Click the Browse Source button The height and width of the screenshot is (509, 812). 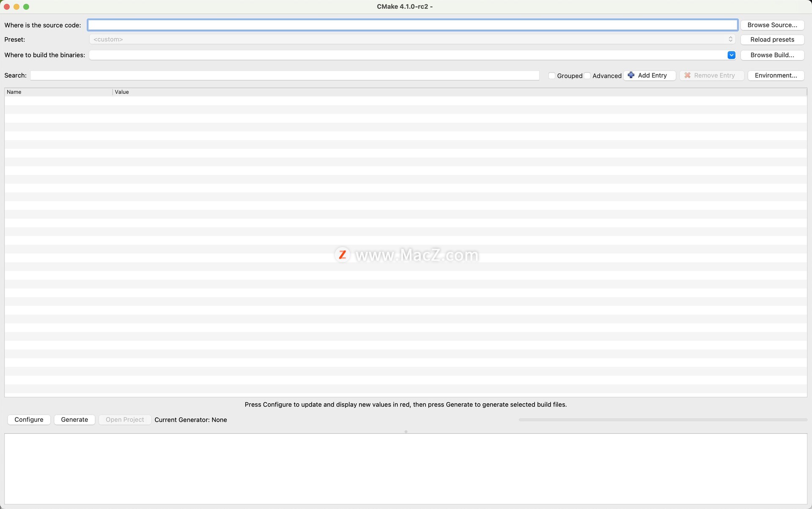[x=772, y=25]
